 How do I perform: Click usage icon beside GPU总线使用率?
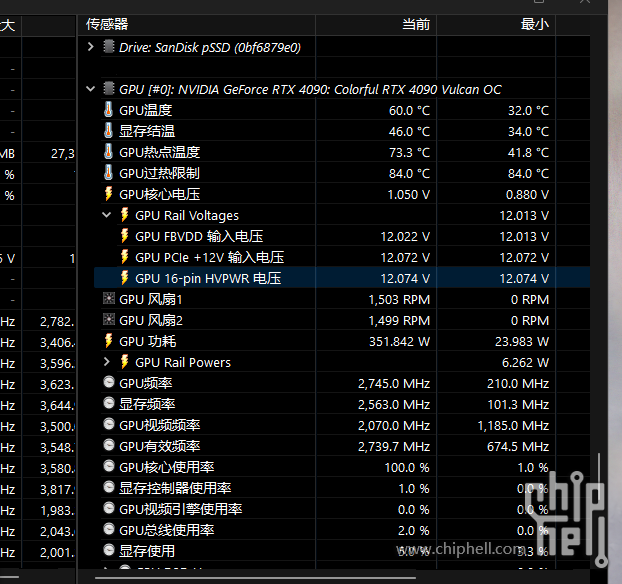point(109,529)
